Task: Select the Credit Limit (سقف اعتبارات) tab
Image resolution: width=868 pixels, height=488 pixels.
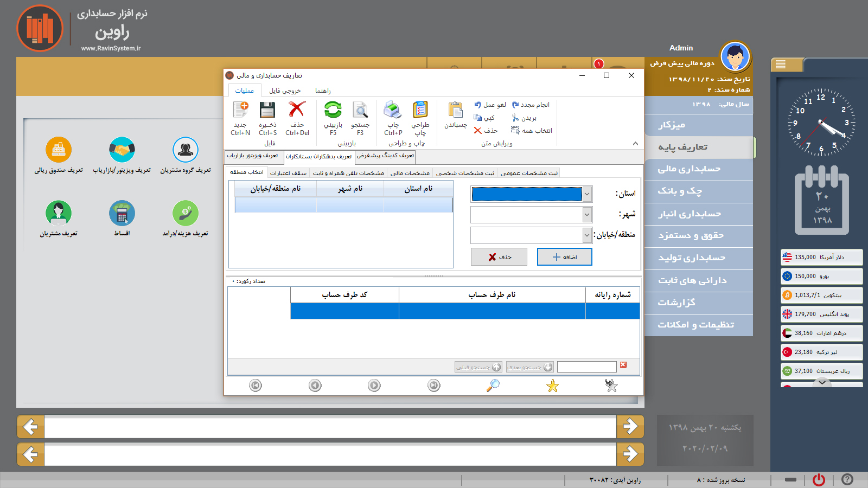Action: coord(288,173)
